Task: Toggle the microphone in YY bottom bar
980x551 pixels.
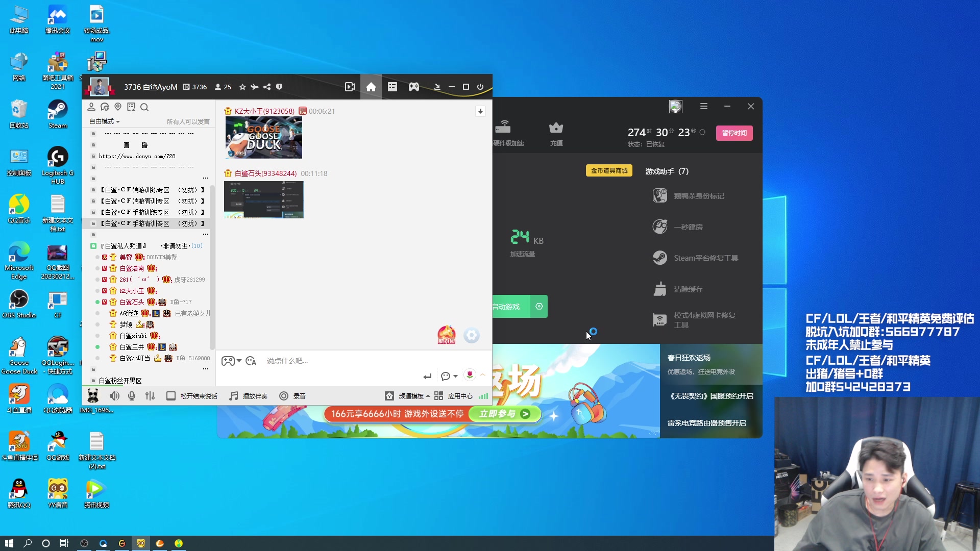Action: point(132,396)
